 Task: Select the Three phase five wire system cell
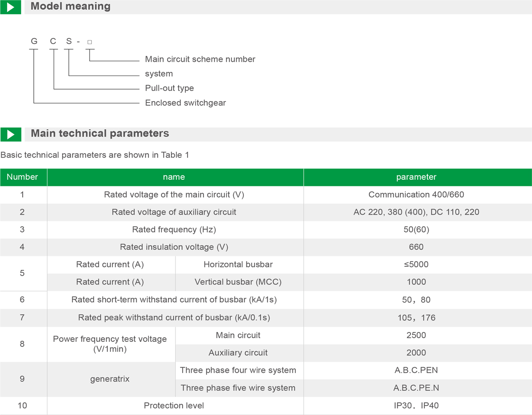238,388
